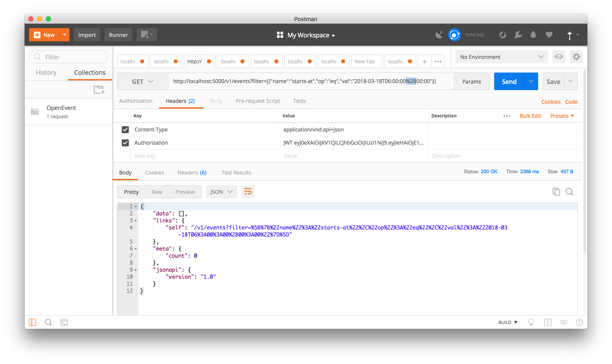
Task: Uncheck the Authorization header checkbox
Action: (125, 143)
